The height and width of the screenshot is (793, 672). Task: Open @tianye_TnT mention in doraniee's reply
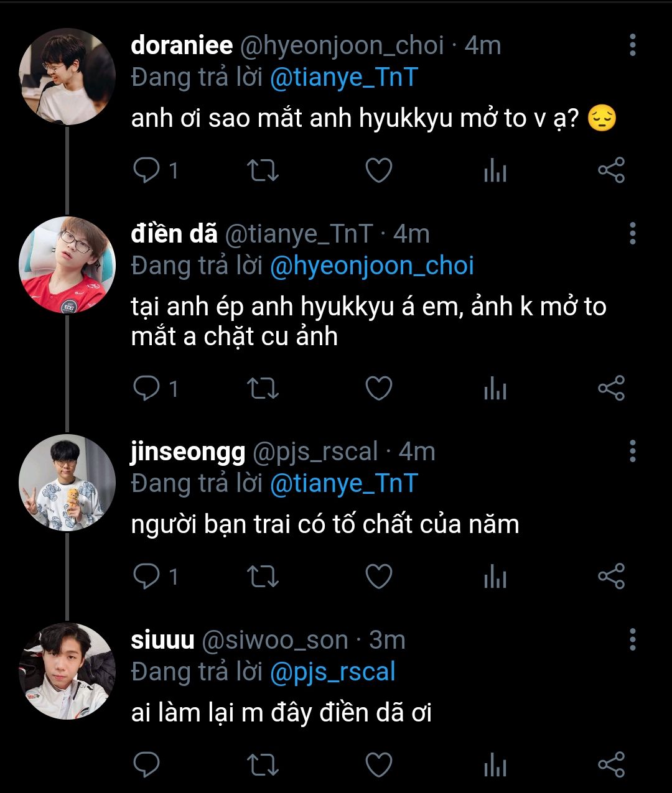click(x=343, y=78)
